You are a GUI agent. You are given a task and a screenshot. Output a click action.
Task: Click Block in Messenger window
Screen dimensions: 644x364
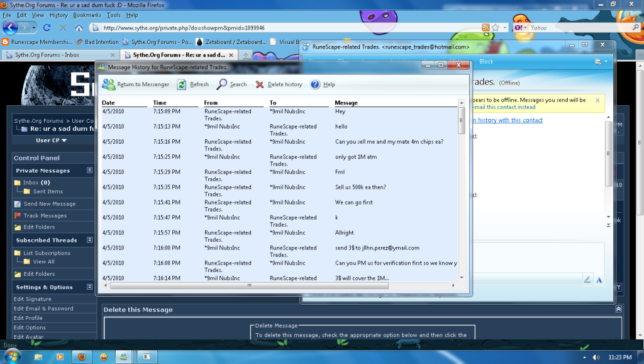click(486, 62)
